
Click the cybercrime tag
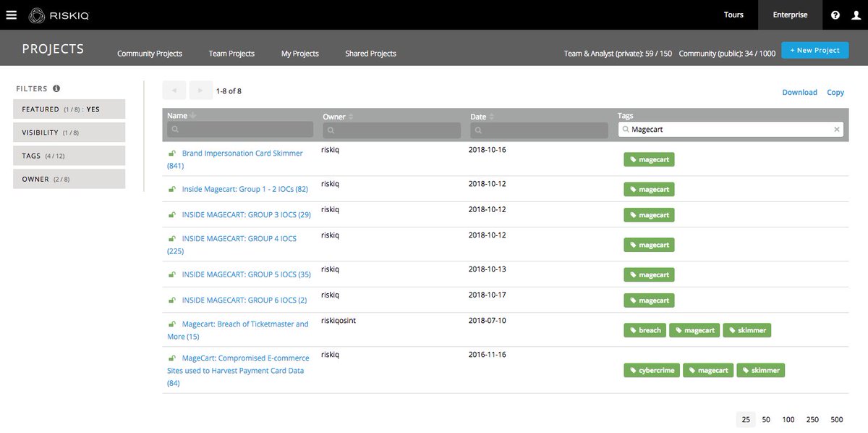[652, 370]
